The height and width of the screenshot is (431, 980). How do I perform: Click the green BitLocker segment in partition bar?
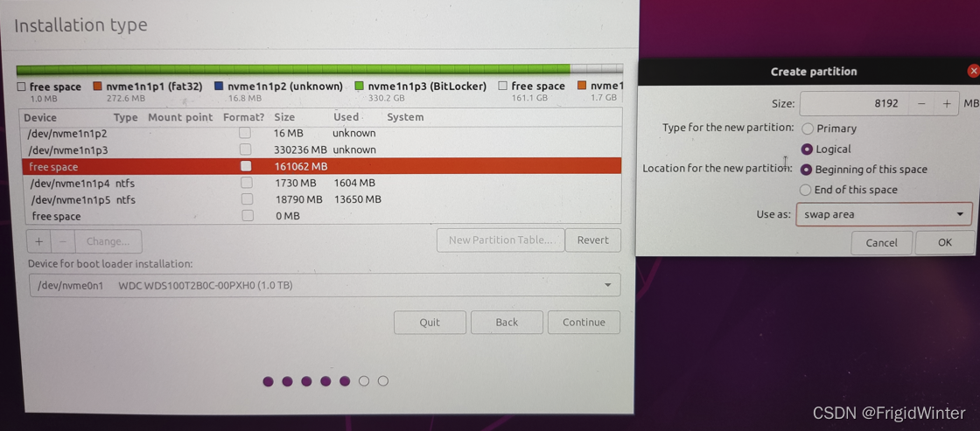293,69
